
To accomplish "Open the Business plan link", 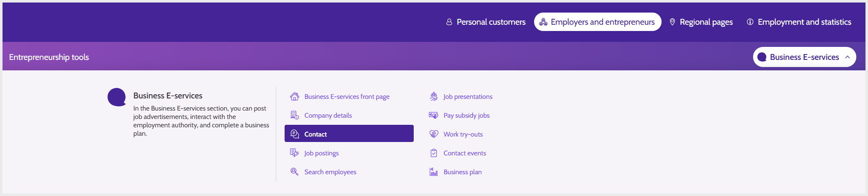I will (463, 172).
